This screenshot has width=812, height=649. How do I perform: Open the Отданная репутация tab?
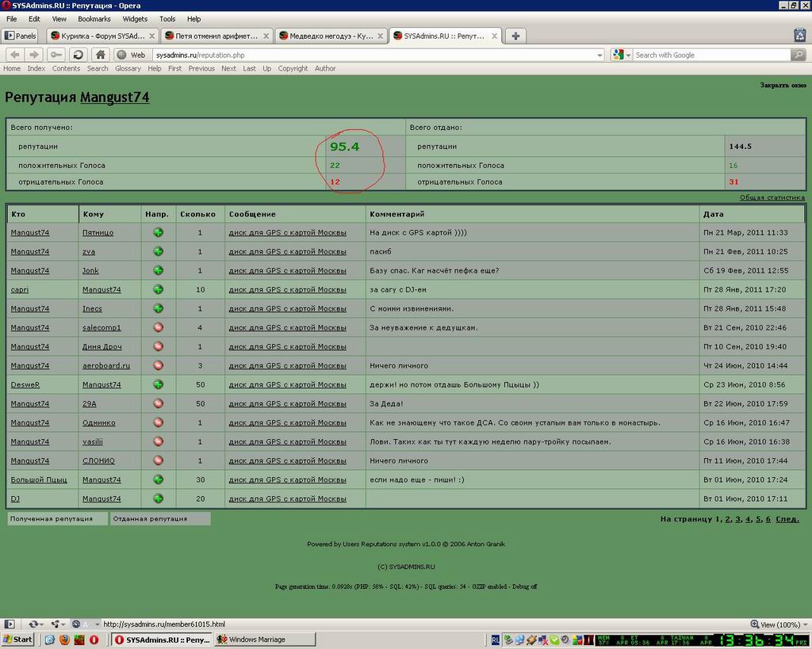pyautogui.click(x=160, y=518)
